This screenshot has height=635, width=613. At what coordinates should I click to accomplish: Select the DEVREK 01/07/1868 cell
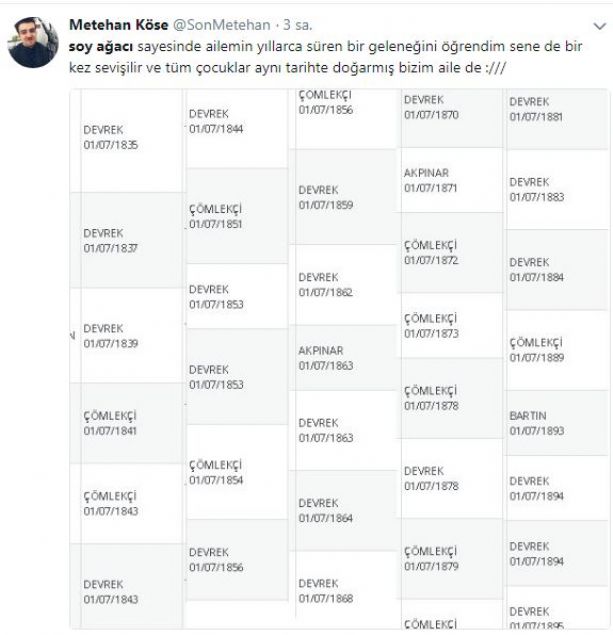(325, 590)
